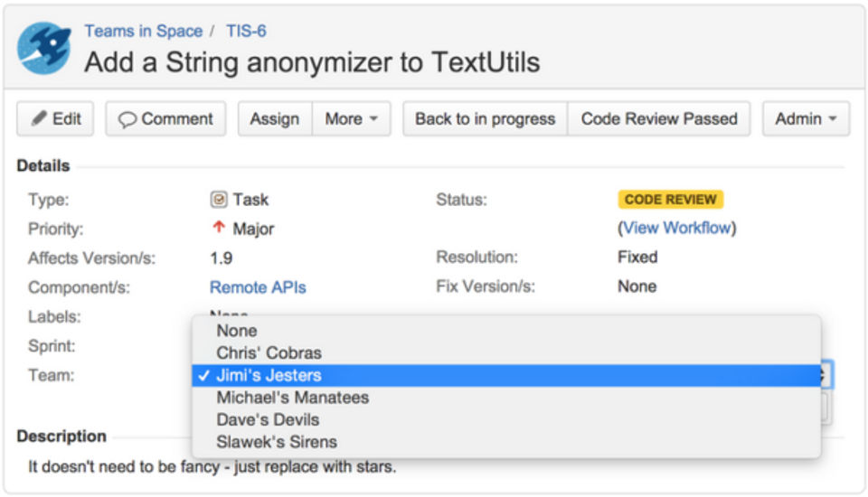Click the Labels field label
Viewport: 868px width, 497px height.
(x=54, y=316)
